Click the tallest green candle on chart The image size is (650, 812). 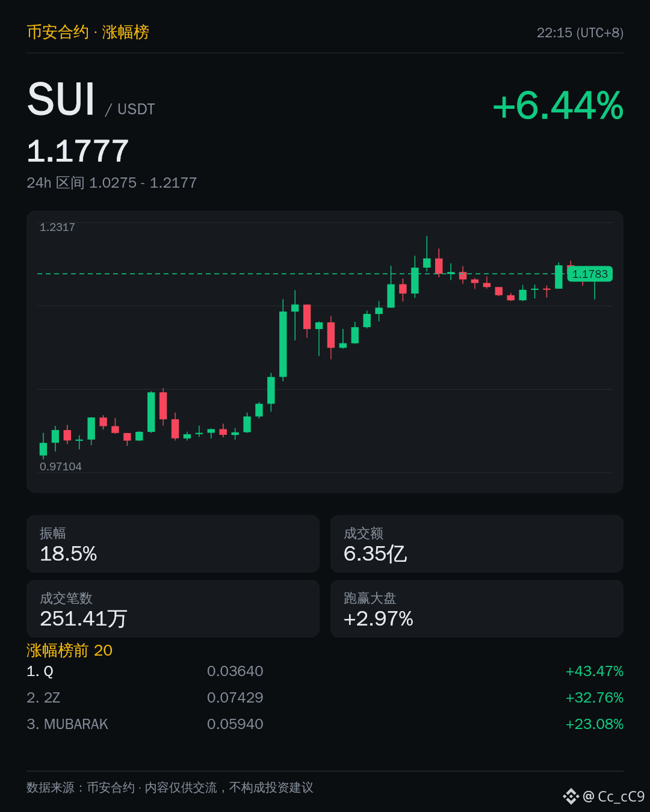(283, 343)
